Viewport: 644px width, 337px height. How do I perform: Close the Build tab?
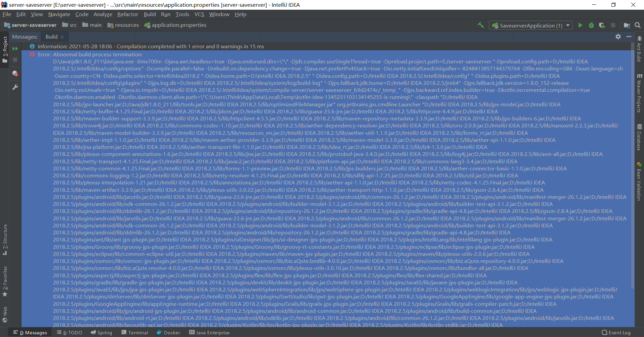[x=62, y=37]
